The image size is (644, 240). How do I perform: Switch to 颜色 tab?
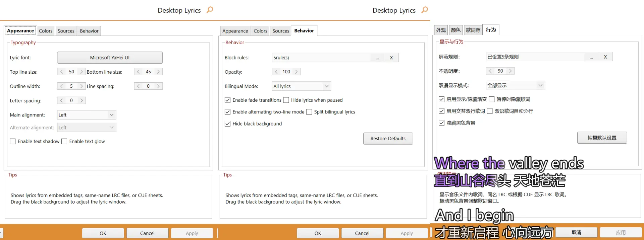point(456,30)
